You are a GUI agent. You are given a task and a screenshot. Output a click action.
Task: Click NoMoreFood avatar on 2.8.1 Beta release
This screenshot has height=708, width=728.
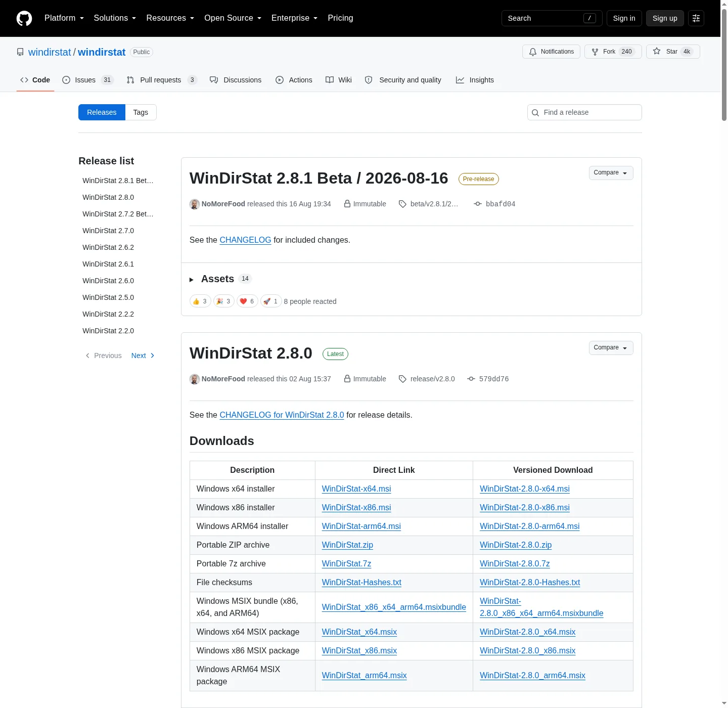[195, 204]
